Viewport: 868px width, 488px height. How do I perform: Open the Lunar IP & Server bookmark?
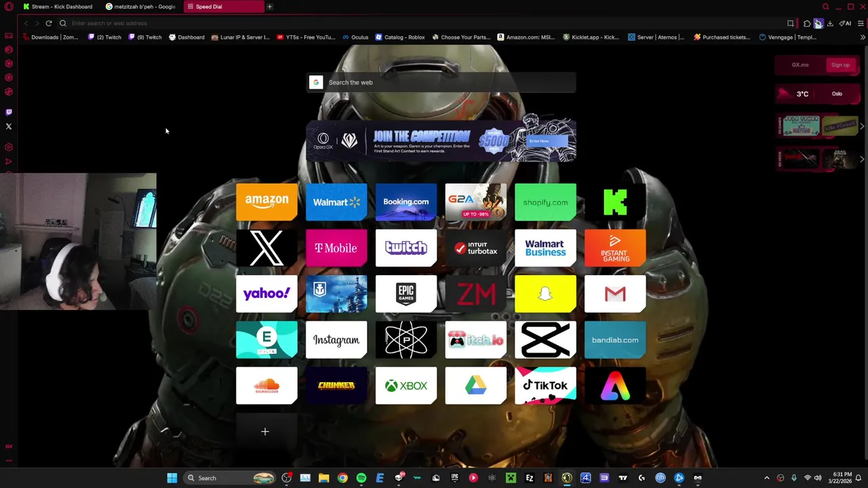coord(241,37)
